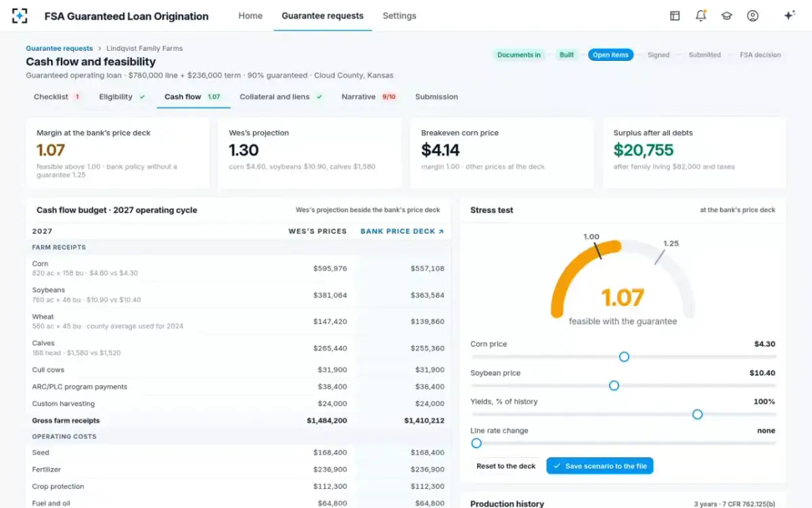Open the graduation cap learning icon

(727, 16)
